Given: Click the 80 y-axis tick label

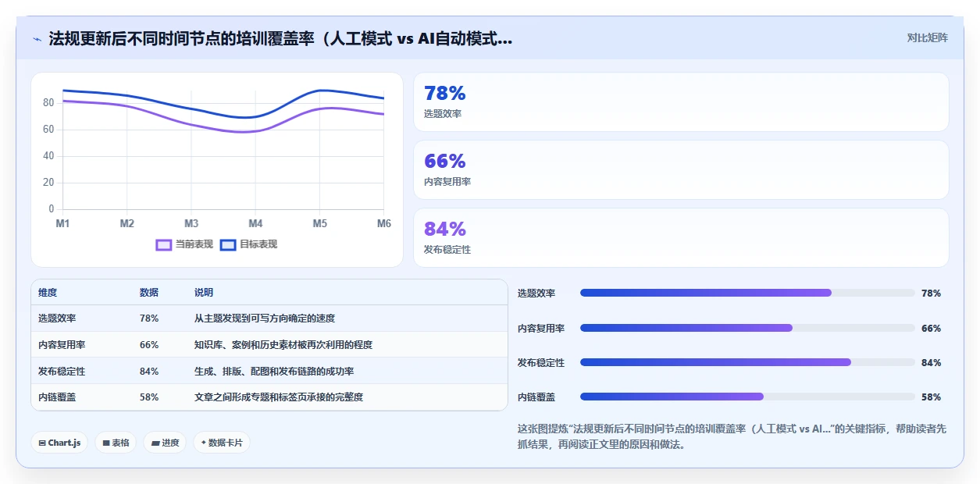Looking at the screenshot, I should [48, 103].
